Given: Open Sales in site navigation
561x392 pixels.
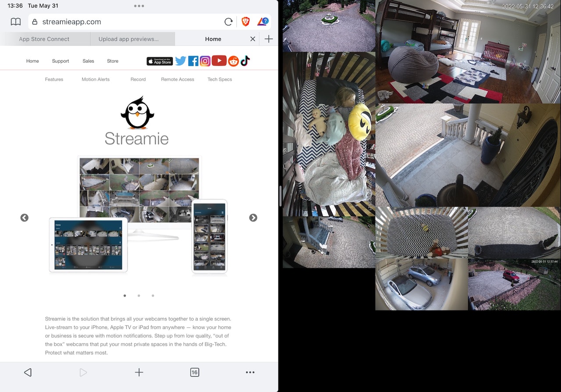Looking at the screenshot, I should (88, 61).
